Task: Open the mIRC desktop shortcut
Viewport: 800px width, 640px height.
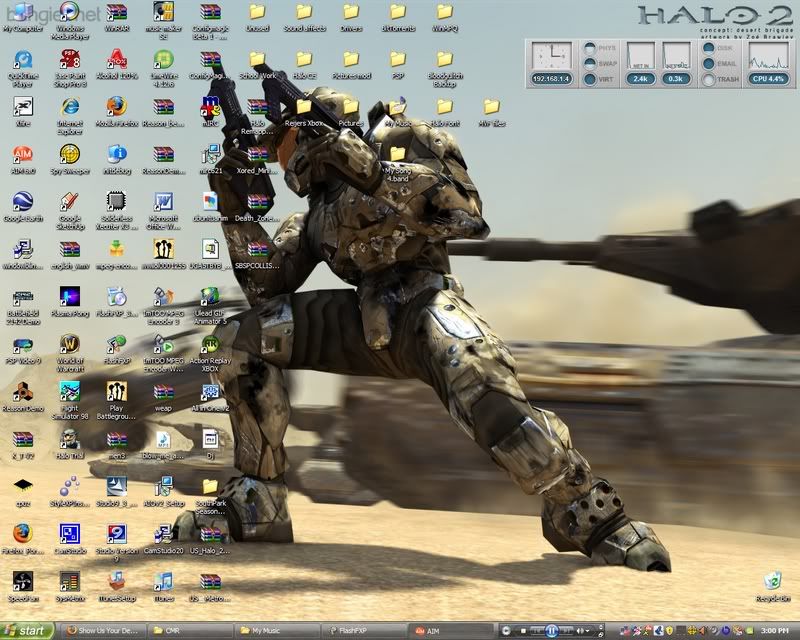Action: click(x=210, y=112)
